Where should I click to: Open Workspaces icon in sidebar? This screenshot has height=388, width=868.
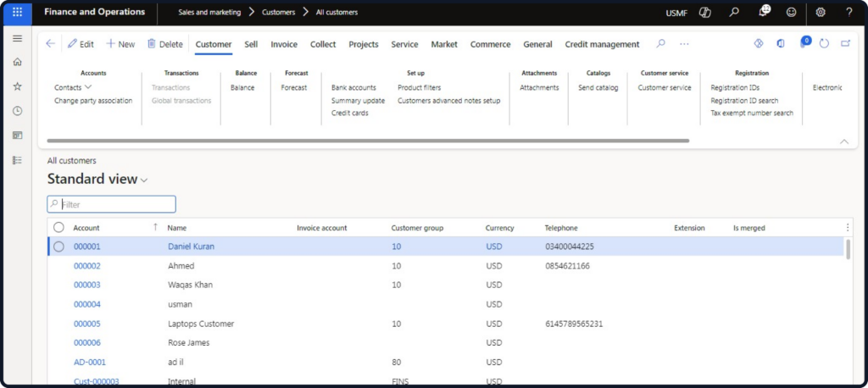tap(17, 136)
